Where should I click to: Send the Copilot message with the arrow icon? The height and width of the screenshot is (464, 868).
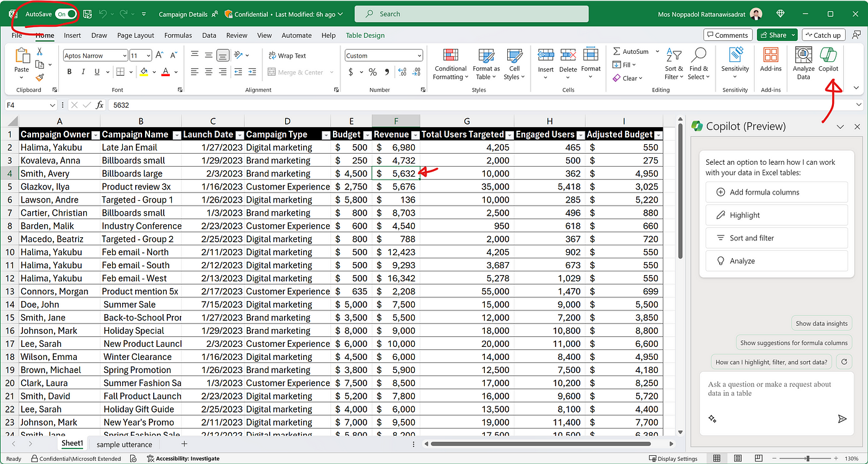(x=841, y=419)
